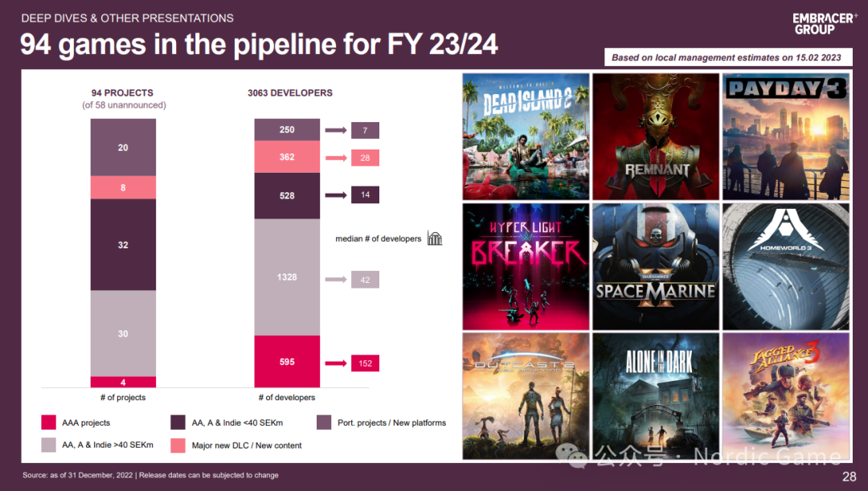This screenshot has height=491, width=868.
Task: Click the management estimates date note box
Action: [x=728, y=58]
